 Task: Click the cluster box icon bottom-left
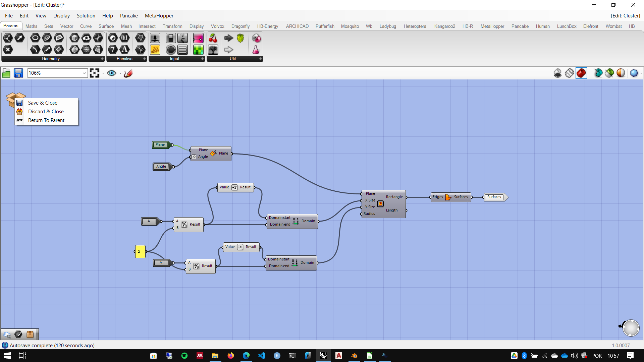[30, 334]
